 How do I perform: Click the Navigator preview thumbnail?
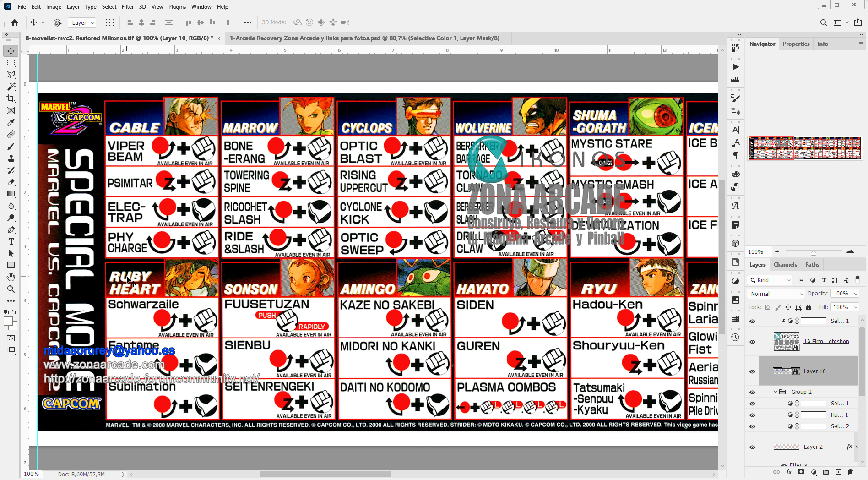804,148
